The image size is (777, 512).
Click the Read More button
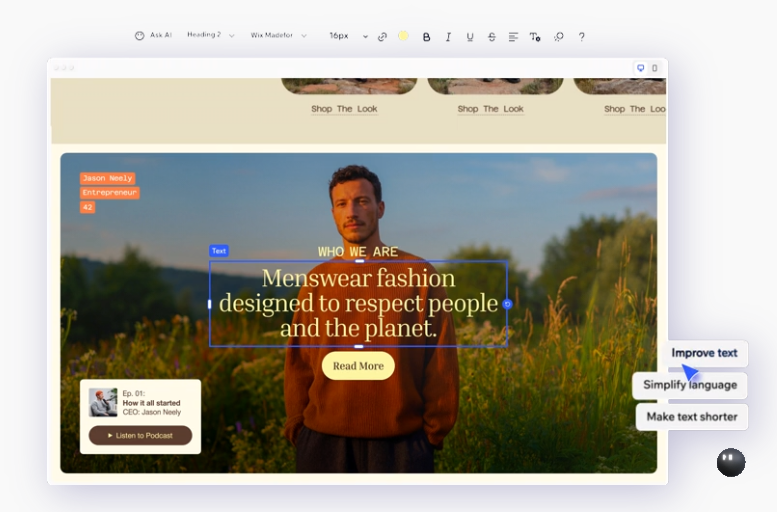coord(358,366)
